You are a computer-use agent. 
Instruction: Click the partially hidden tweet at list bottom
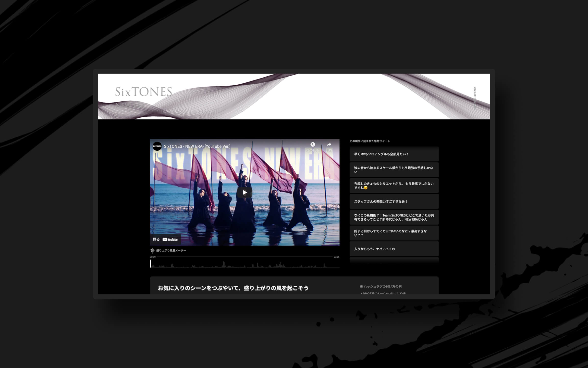click(x=394, y=260)
